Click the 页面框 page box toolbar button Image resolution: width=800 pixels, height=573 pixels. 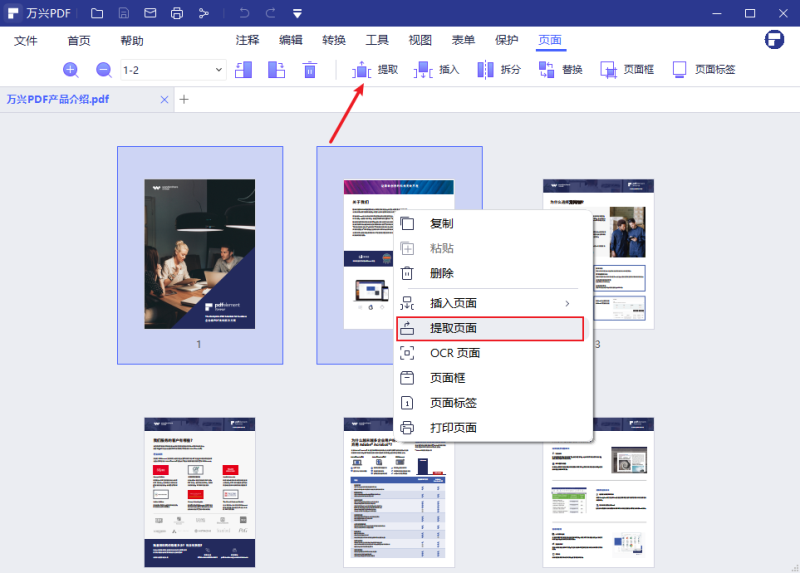coord(627,69)
